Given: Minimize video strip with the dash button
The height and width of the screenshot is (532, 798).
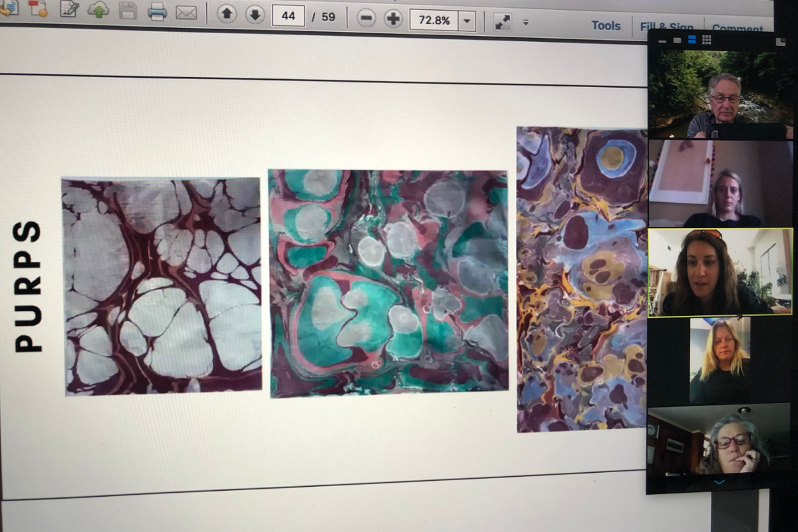Looking at the screenshot, I should [663, 41].
